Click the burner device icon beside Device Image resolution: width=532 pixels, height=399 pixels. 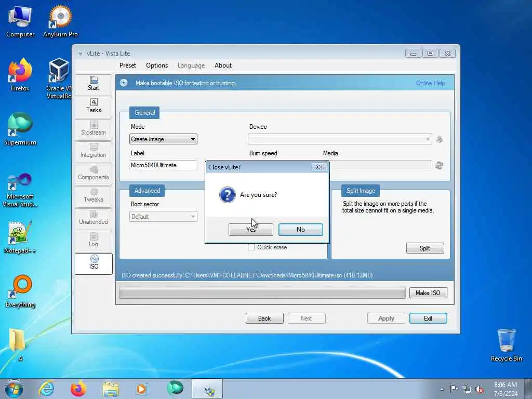(440, 139)
